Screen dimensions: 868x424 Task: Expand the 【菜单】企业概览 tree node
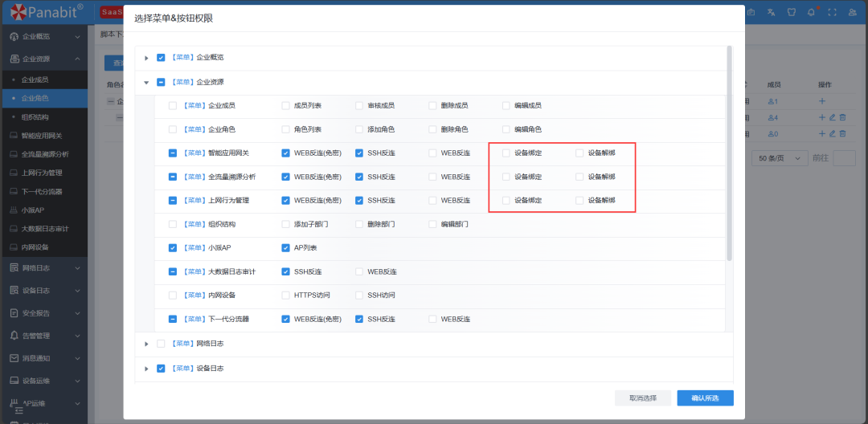(147, 58)
